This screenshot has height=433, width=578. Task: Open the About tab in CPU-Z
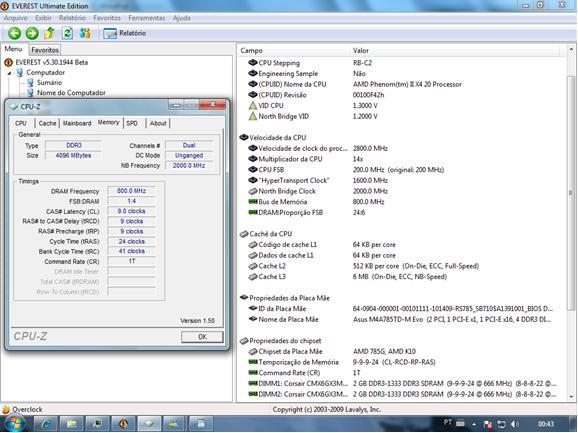tap(158, 123)
